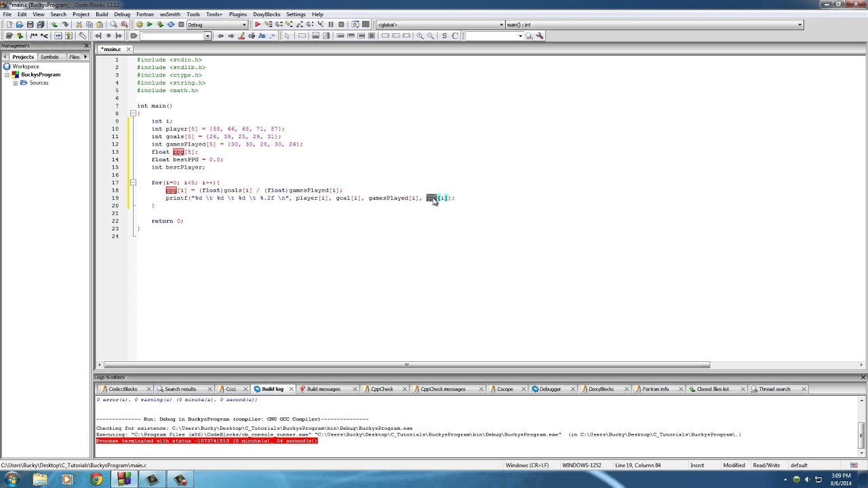Image resolution: width=868 pixels, height=488 pixels.
Task: Copy selection using the toolbar icon
Action: 90,24
